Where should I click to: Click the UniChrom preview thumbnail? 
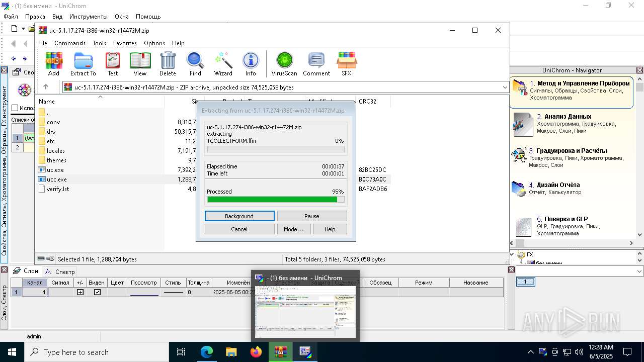coord(305,312)
